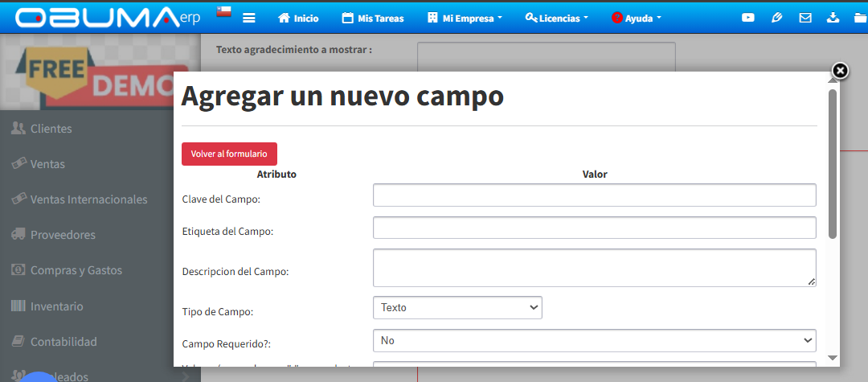
Task: Click the scrollbar down arrow in dialog
Action: [833, 358]
